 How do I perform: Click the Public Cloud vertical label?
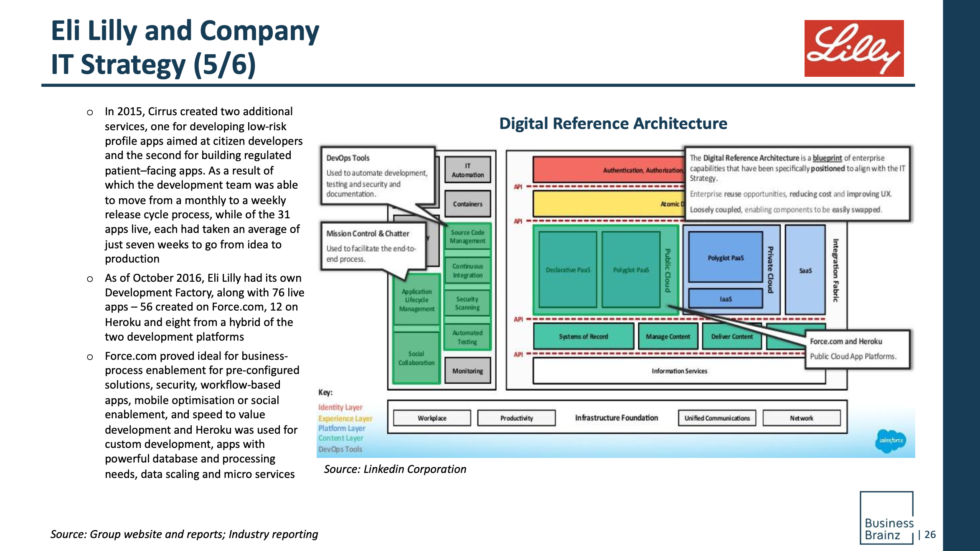668,270
